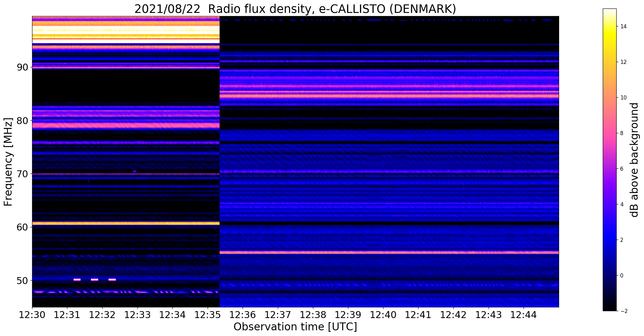The image size is (644, 336).
Task: Click the colorbar tick label 4
Action: (621, 204)
